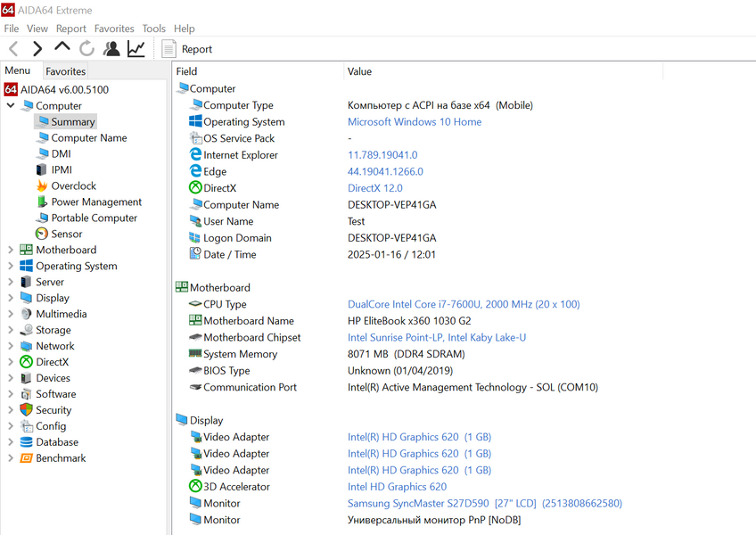Switch to the Menu tab
Screen dimensions: 756x535
(17, 70)
